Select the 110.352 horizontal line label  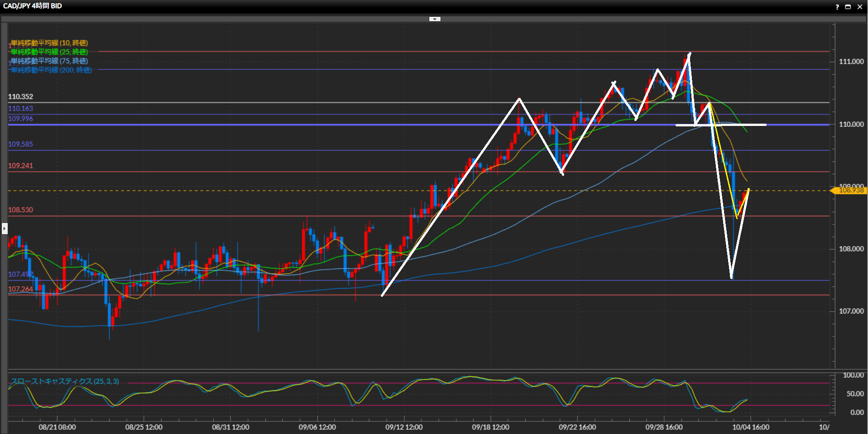coord(21,96)
